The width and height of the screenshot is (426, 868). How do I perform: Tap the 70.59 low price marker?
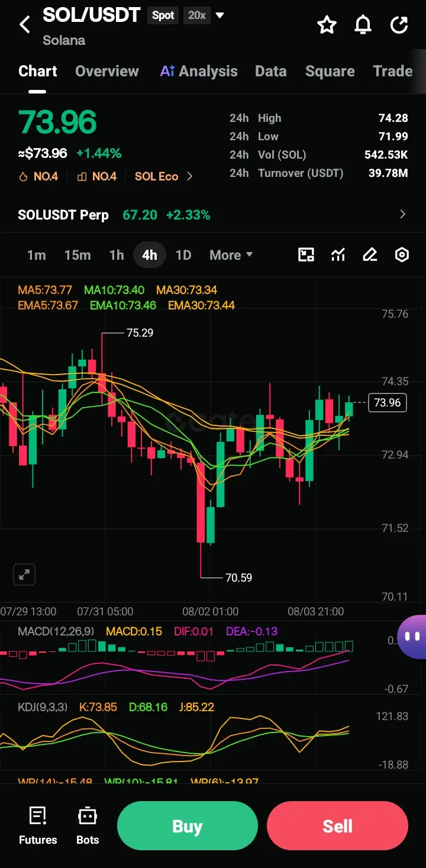pyautogui.click(x=239, y=577)
